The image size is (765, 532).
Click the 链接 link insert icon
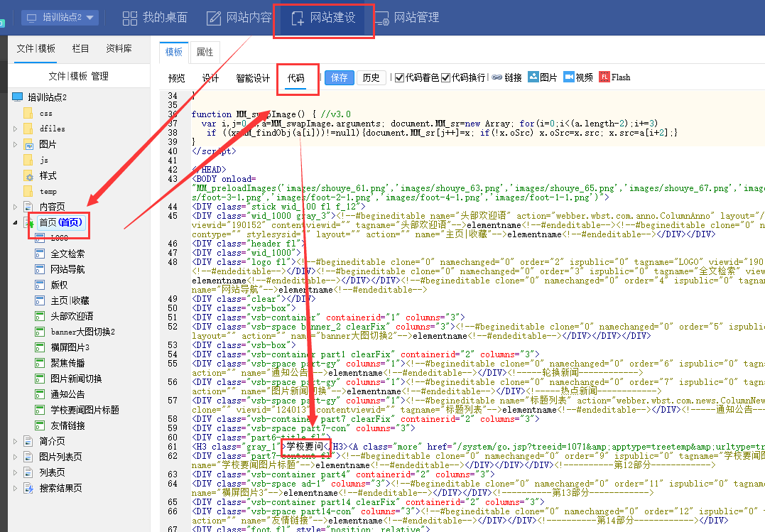click(x=497, y=77)
